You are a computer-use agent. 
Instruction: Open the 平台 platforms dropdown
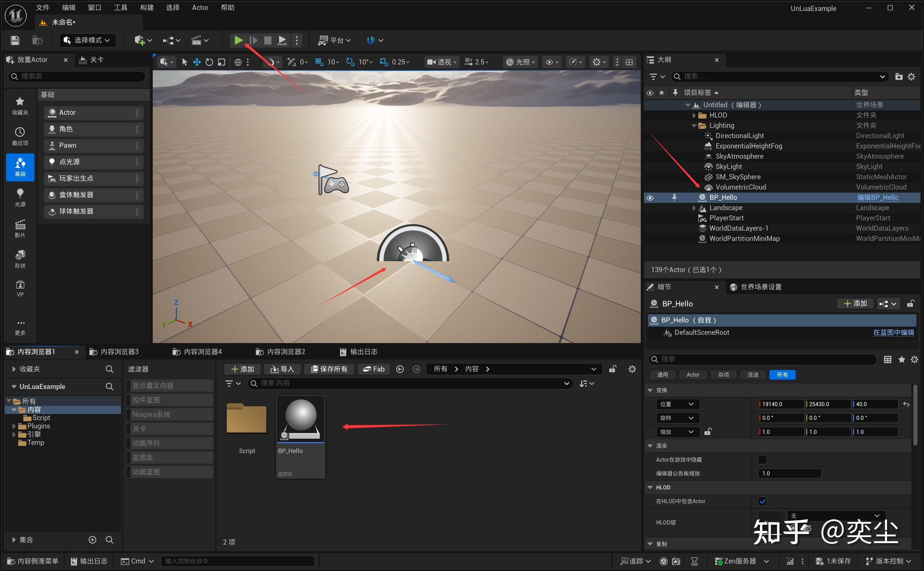335,40
